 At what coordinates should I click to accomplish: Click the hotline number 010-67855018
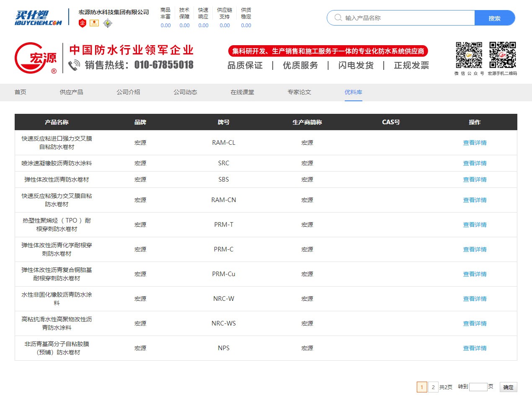[164, 65]
